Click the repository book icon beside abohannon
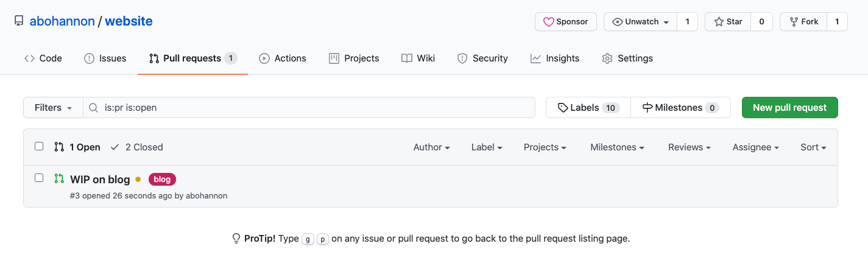868x263 pixels. (19, 21)
